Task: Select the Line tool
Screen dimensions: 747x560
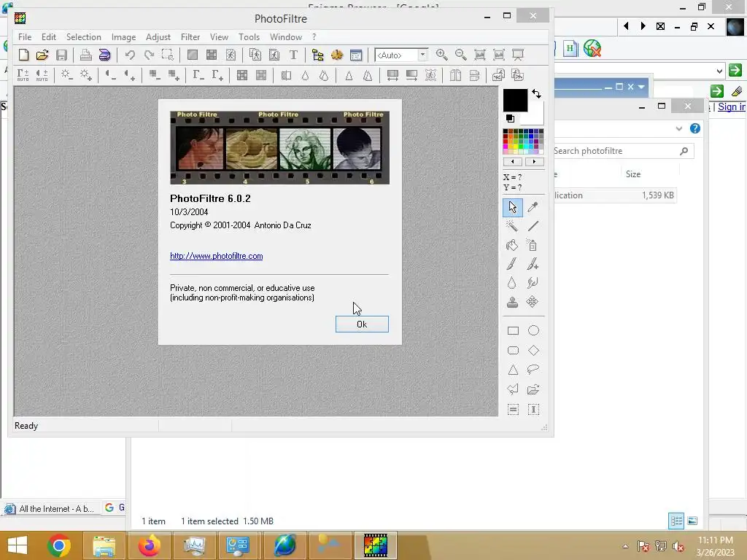Action: click(x=533, y=226)
